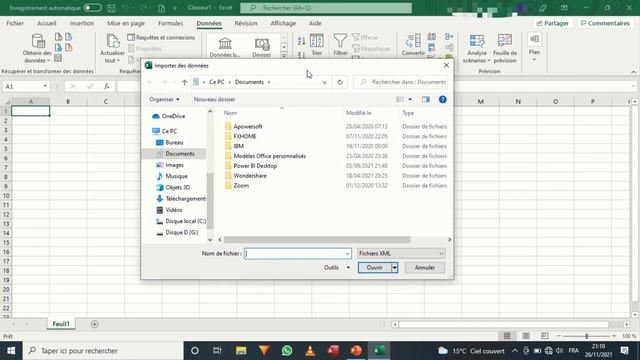Click the Commentaires button
640x360 pixels.
[x=605, y=23]
